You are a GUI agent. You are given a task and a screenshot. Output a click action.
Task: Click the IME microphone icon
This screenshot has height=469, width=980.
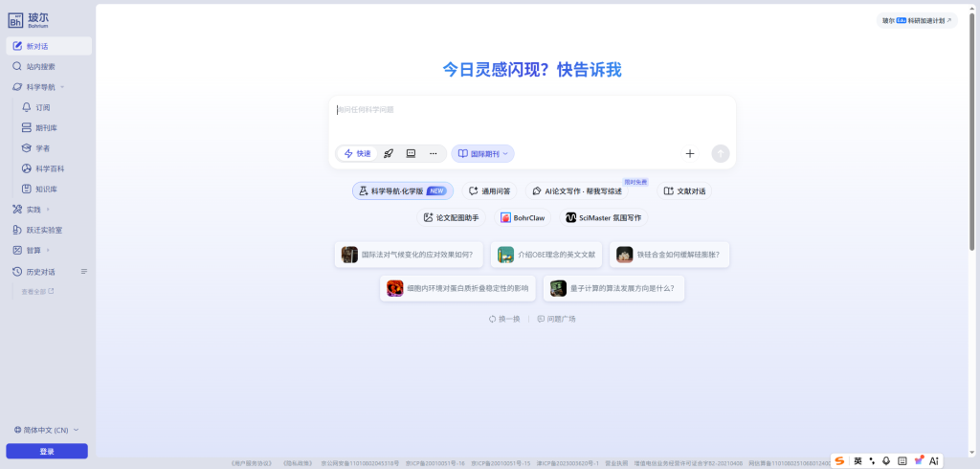[x=886, y=461]
